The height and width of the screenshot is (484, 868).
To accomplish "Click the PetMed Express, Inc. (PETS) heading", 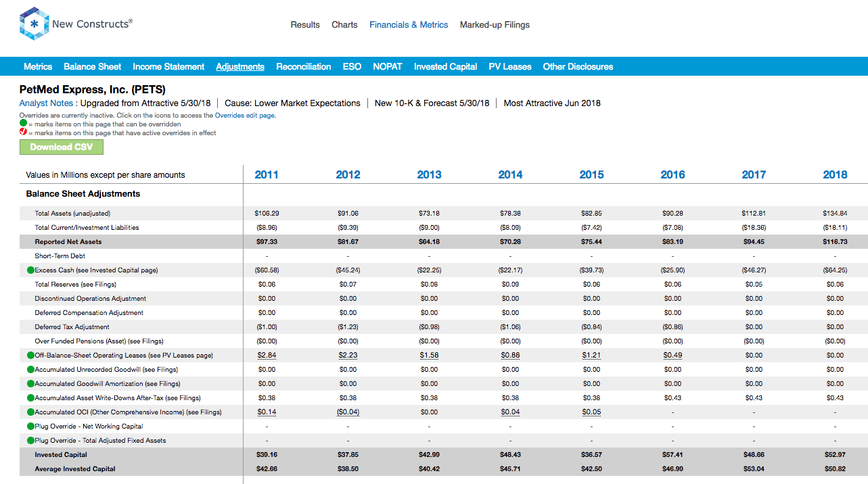I will (x=93, y=89).
